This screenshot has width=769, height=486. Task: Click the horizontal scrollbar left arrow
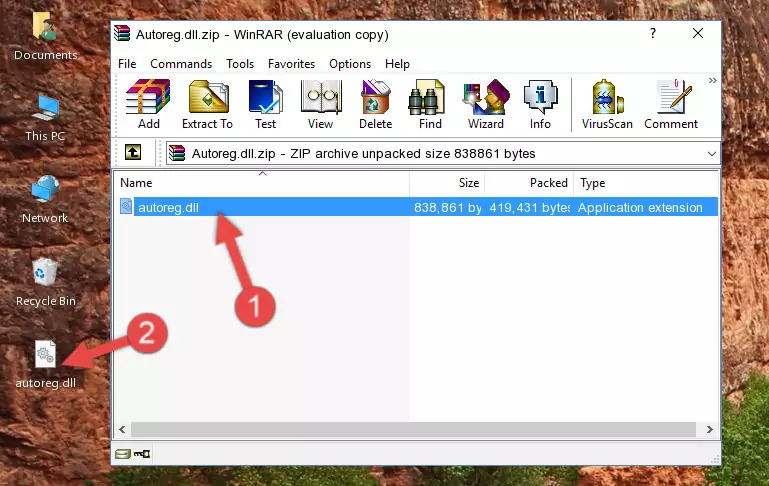click(x=122, y=429)
